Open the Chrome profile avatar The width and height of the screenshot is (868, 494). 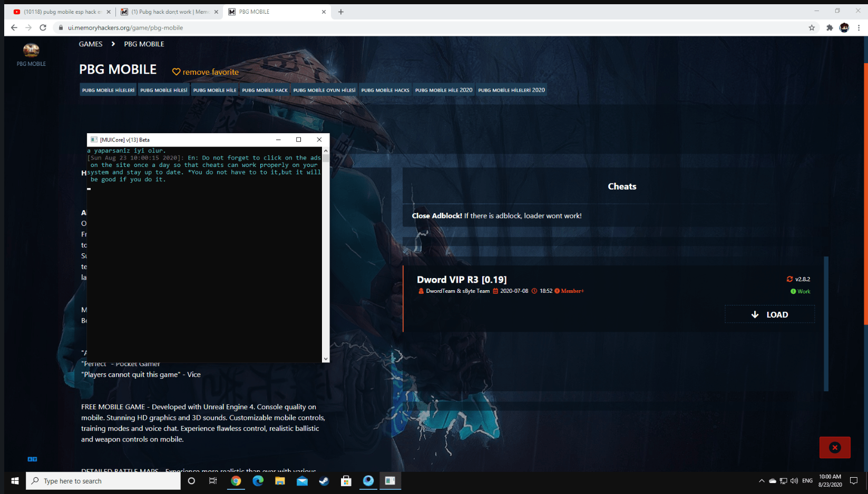844,28
